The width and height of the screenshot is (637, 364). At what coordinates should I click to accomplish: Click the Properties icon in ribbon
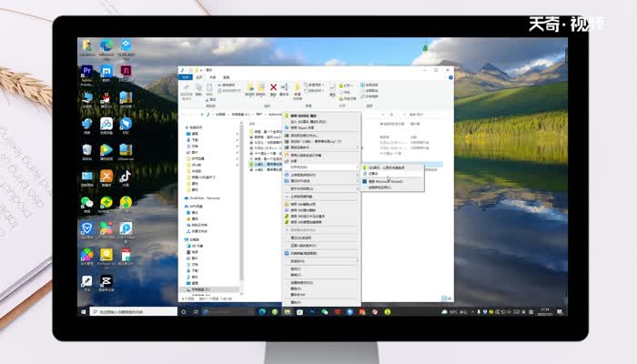pos(333,88)
